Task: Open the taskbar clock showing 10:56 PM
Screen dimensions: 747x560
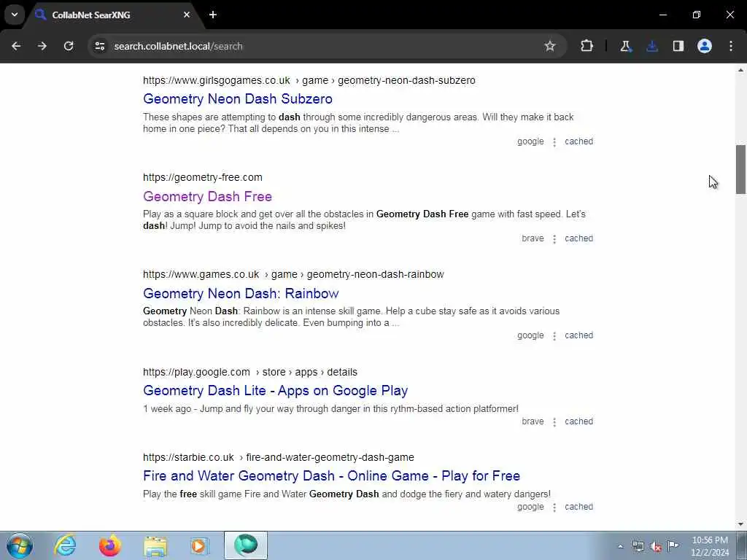Action: [710, 546]
